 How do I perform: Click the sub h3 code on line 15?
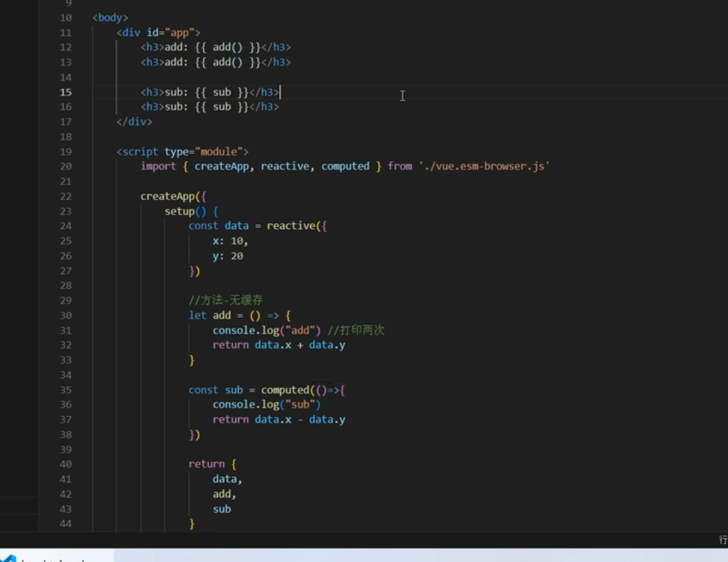210,92
